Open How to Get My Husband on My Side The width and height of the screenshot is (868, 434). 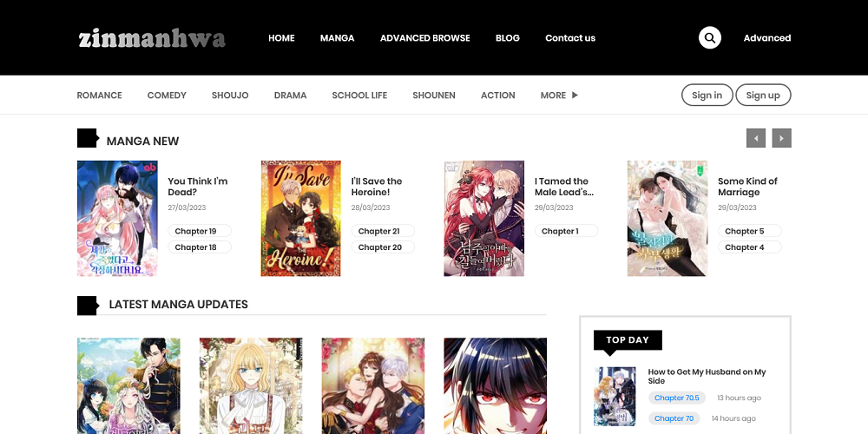(707, 377)
